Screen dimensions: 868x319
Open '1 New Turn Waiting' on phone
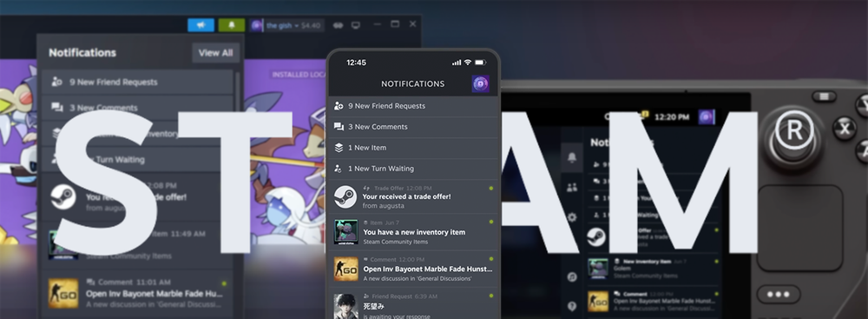coord(413,169)
